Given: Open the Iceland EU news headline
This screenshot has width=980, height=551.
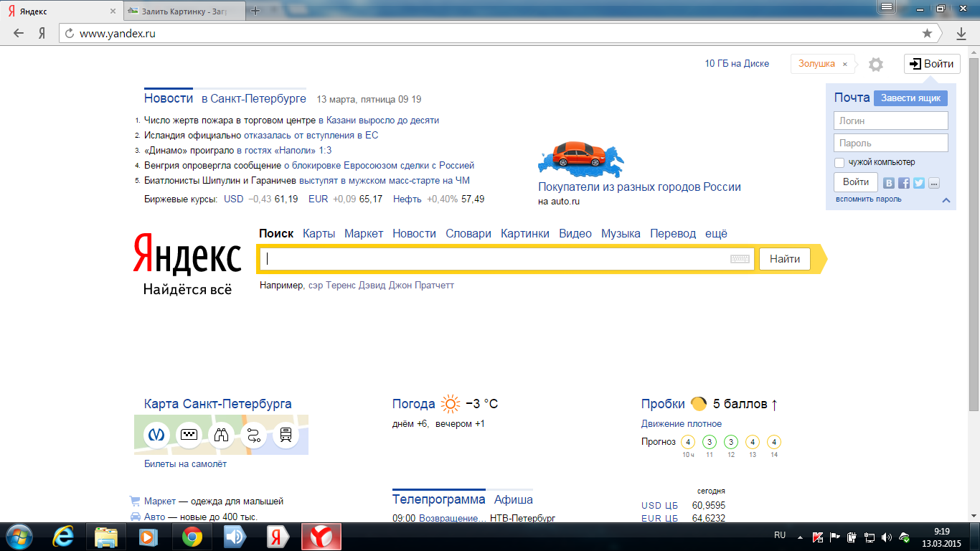Looking at the screenshot, I should 261,135.
